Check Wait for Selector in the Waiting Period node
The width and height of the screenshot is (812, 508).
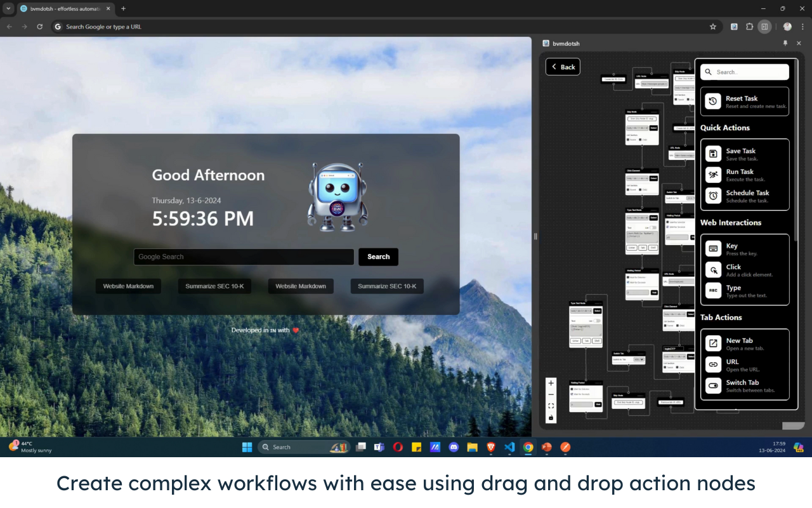(x=628, y=277)
